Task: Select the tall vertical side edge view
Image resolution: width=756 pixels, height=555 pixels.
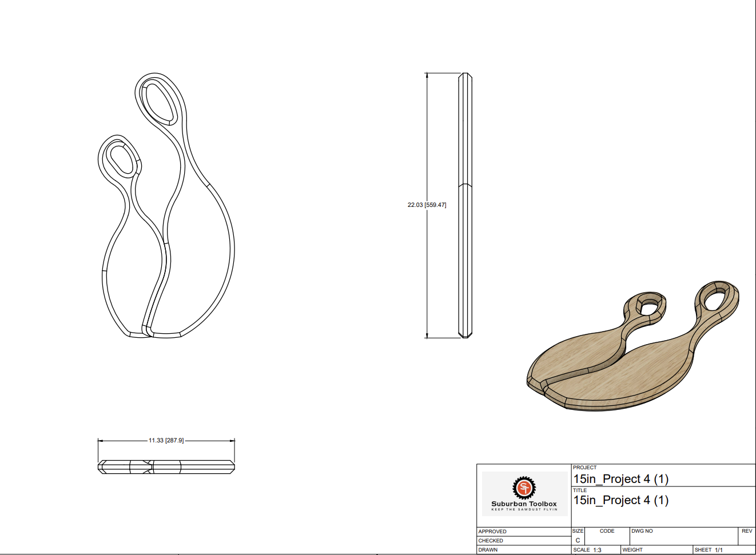Action: coord(465,206)
